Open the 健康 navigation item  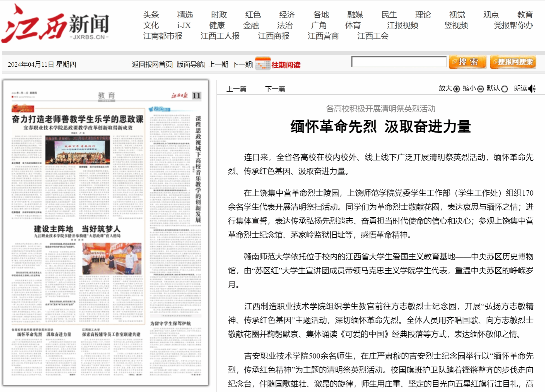[217, 25]
